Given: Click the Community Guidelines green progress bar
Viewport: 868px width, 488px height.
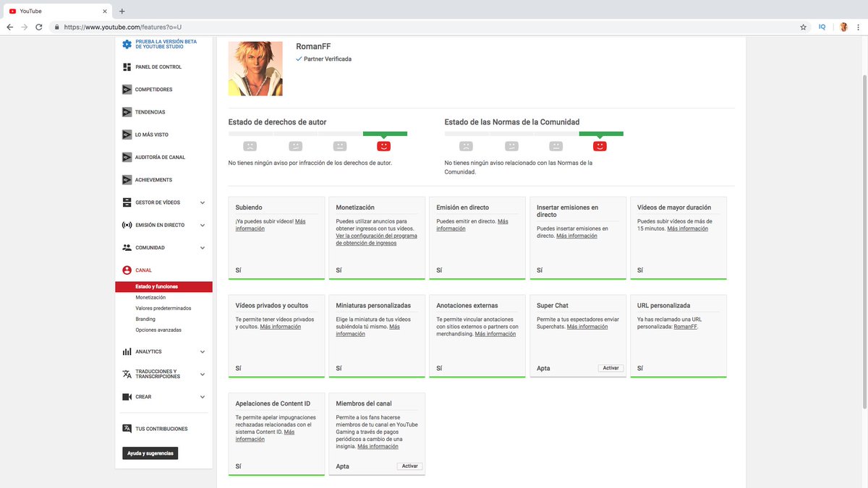Looking at the screenshot, I should click(x=601, y=134).
